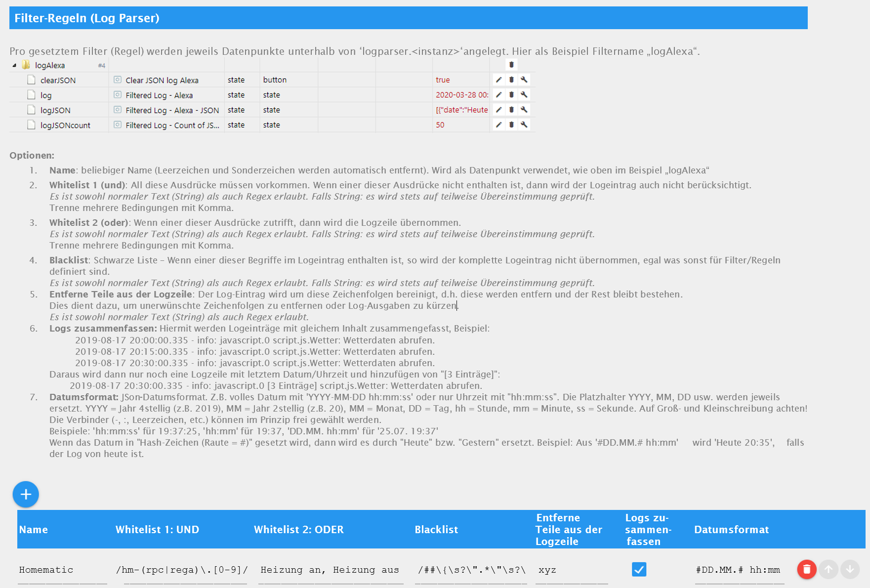Click Whitelist 1 field with /hm-(rpc|rega) regex
The height and width of the screenshot is (588, 870).
tap(185, 570)
